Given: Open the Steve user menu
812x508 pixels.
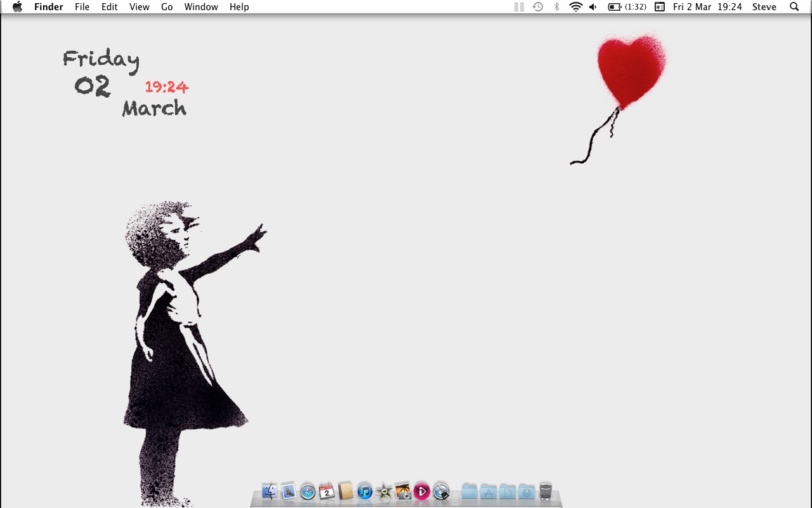Looking at the screenshot, I should coord(764,7).
